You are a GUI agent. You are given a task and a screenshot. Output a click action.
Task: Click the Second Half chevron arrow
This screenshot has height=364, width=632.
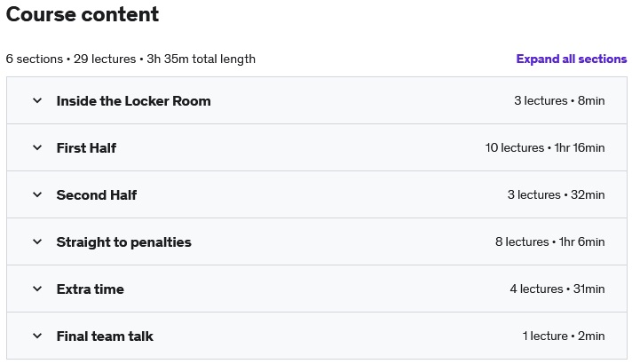tap(37, 194)
